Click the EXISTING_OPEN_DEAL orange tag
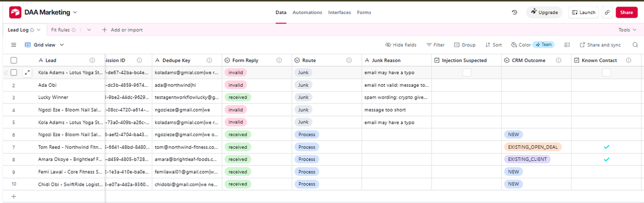The image size is (644, 203). point(532,147)
